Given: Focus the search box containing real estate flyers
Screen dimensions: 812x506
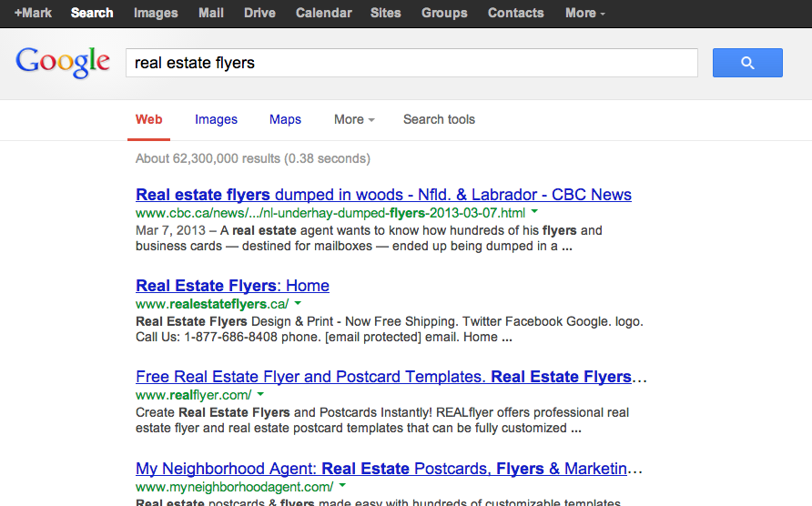Looking at the screenshot, I should click(x=411, y=63).
